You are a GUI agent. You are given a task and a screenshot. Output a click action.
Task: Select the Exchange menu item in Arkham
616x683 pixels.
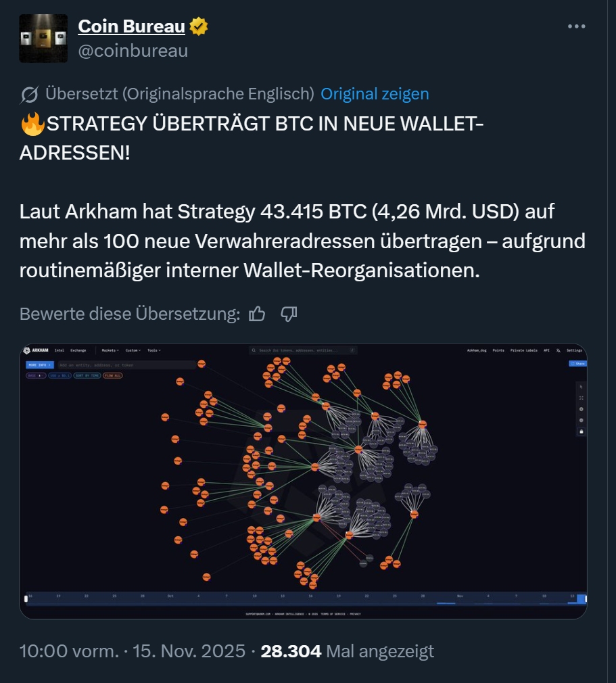click(78, 350)
